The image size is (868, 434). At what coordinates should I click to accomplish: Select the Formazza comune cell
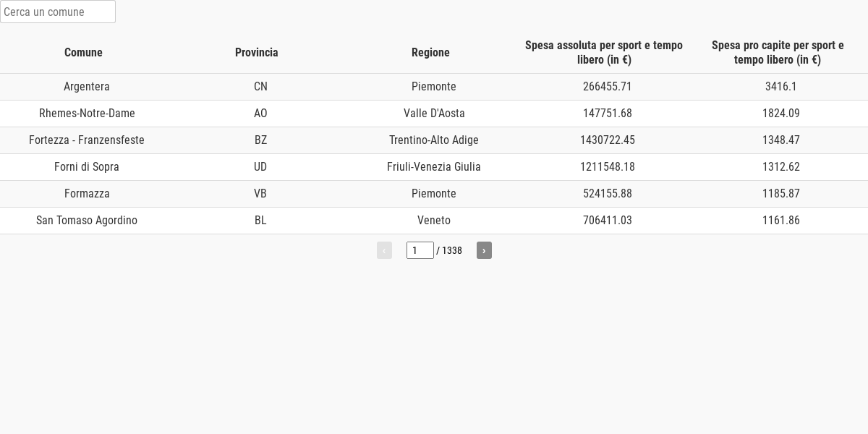87,194
